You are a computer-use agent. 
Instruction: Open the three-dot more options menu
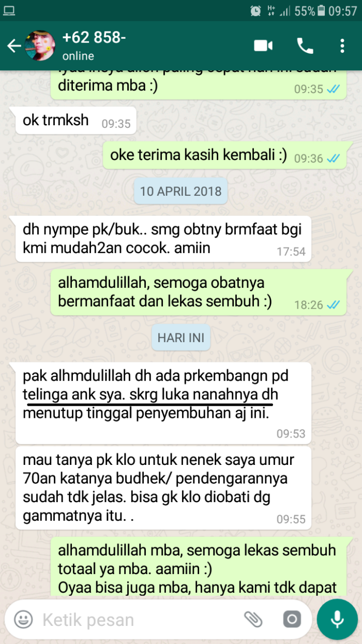pyautogui.click(x=342, y=46)
